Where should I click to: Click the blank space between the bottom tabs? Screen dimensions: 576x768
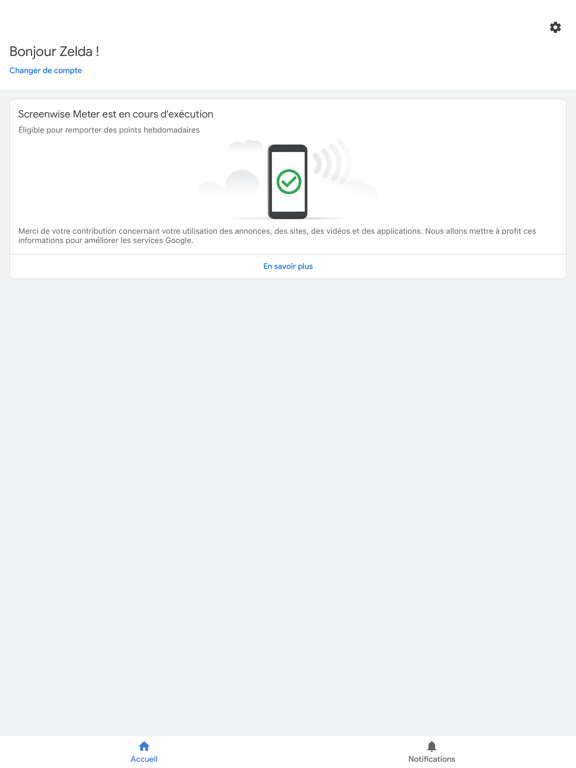288,752
